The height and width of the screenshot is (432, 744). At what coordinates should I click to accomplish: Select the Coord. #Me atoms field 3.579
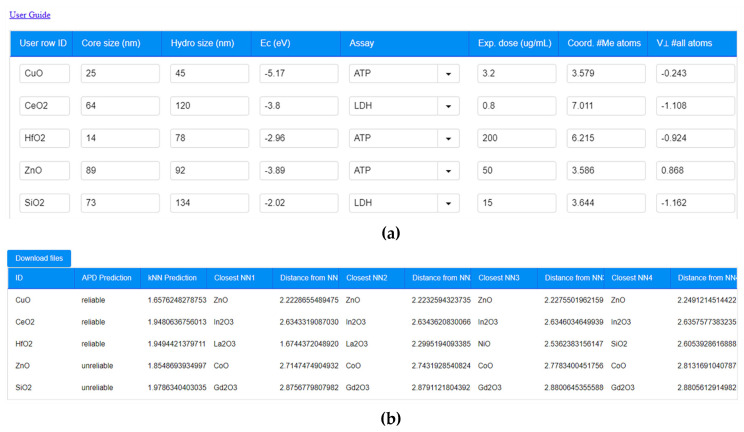pyautogui.click(x=606, y=74)
